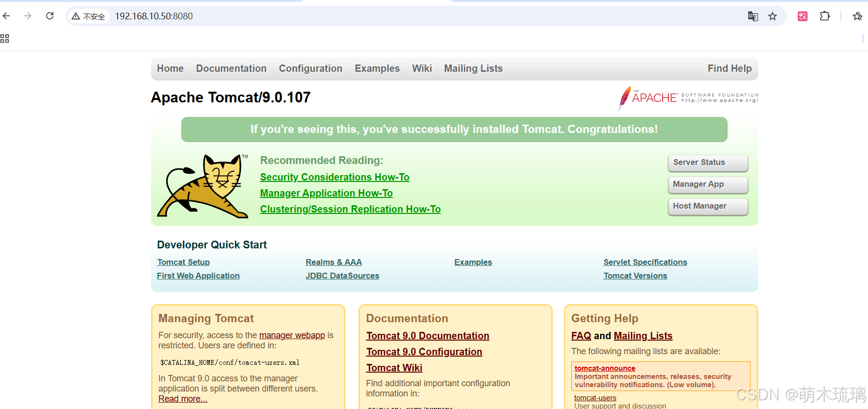This screenshot has width=868, height=409.
Task: Click the browser back arrow
Action: (x=6, y=16)
